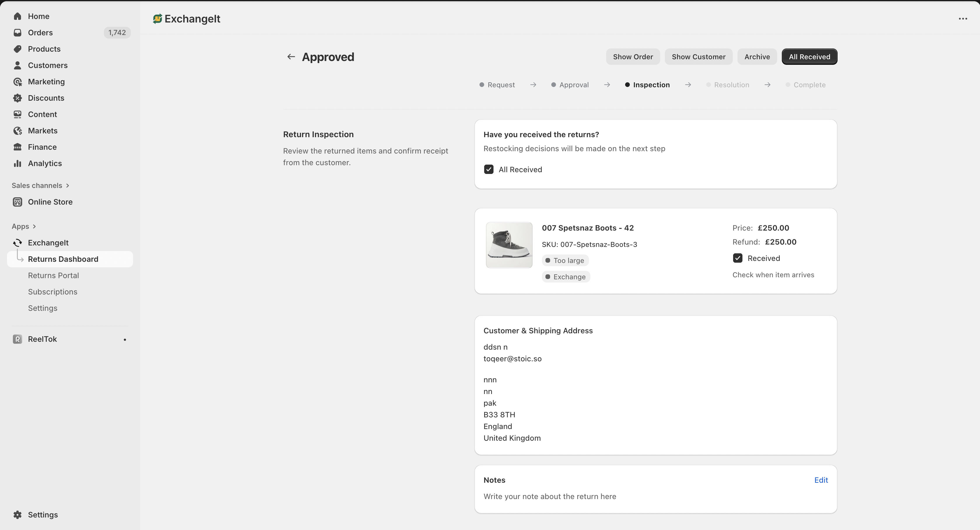Image resolution: width=980 pixels, height=530 pixels.
Task: Click the Home icon in sidebar
Action: point(17,16)
